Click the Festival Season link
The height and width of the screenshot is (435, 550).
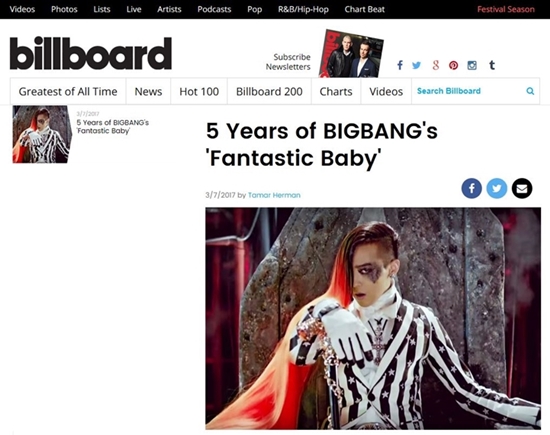506,9
